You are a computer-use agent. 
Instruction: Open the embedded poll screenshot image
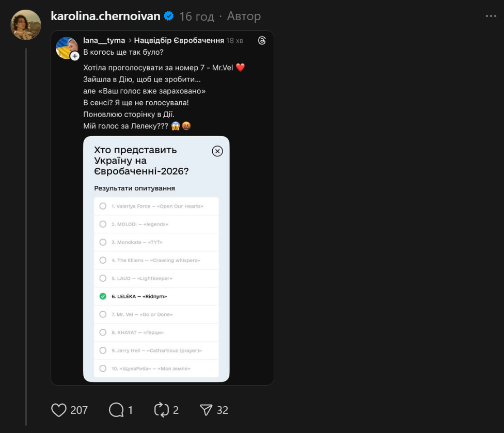tap(156, 258)
